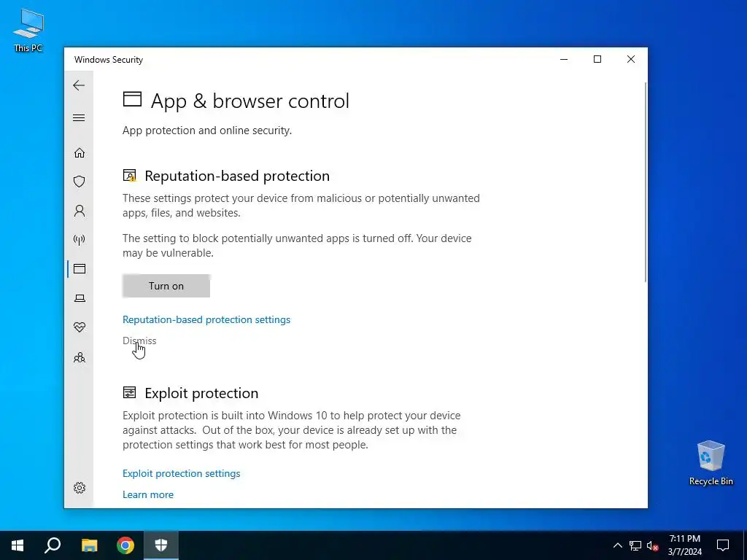The image size is (747, 560).
Task: Click the App & browser control header icon
Action: (x=133, y=99)
